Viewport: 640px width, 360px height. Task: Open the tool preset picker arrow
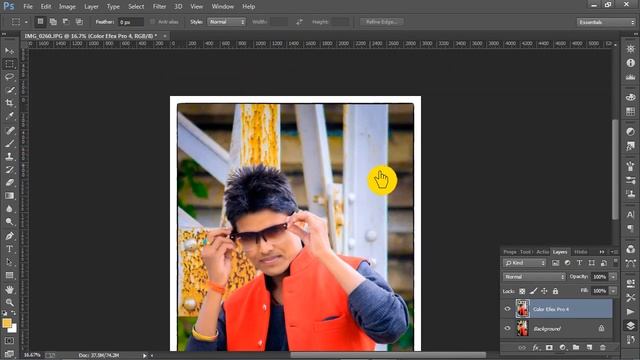[26, 22]
